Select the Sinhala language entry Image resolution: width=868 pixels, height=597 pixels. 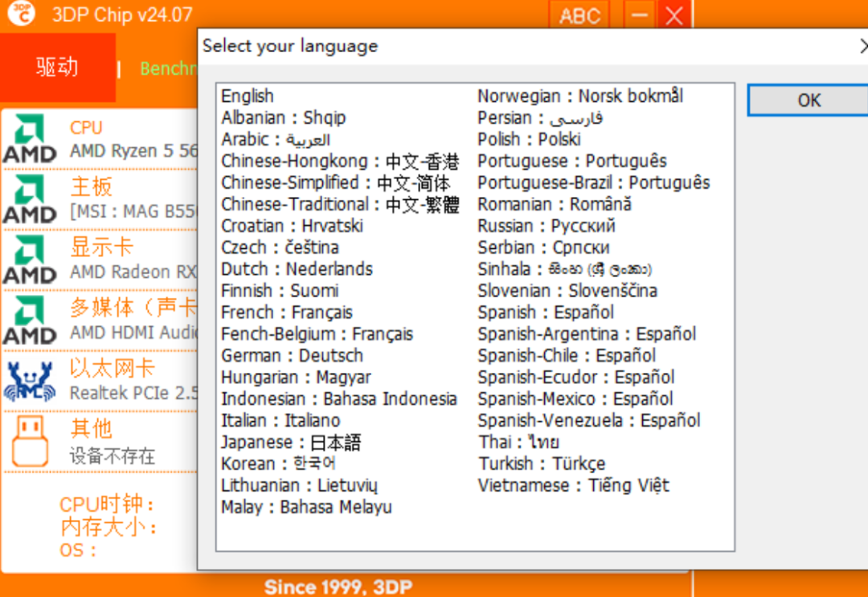point(565,269)
